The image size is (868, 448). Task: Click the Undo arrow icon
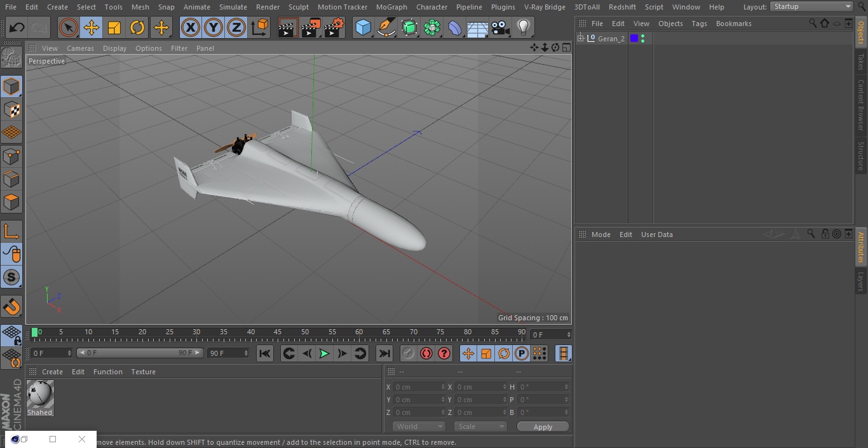click(x=17, y=27)
